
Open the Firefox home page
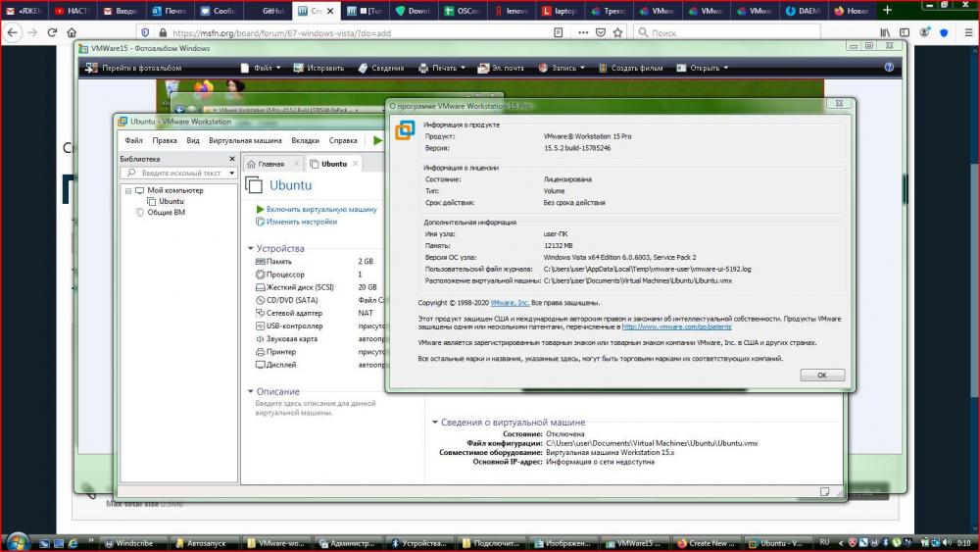point(72,32)
